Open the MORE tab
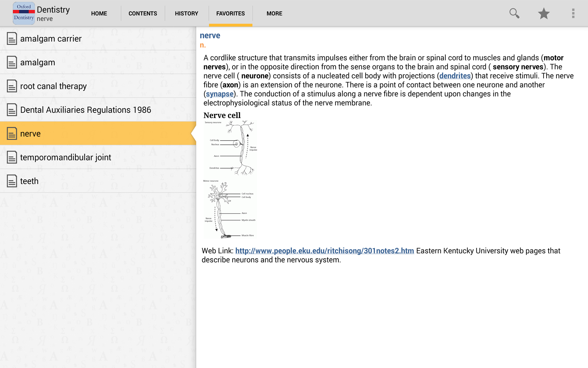 coord(274,13)
